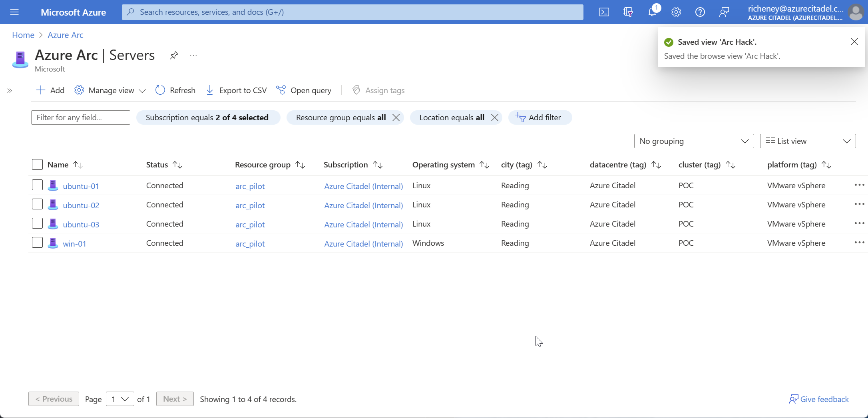Open portal settings gear icon
This screenshot has height=418, width=868.
tap(676, 12)
